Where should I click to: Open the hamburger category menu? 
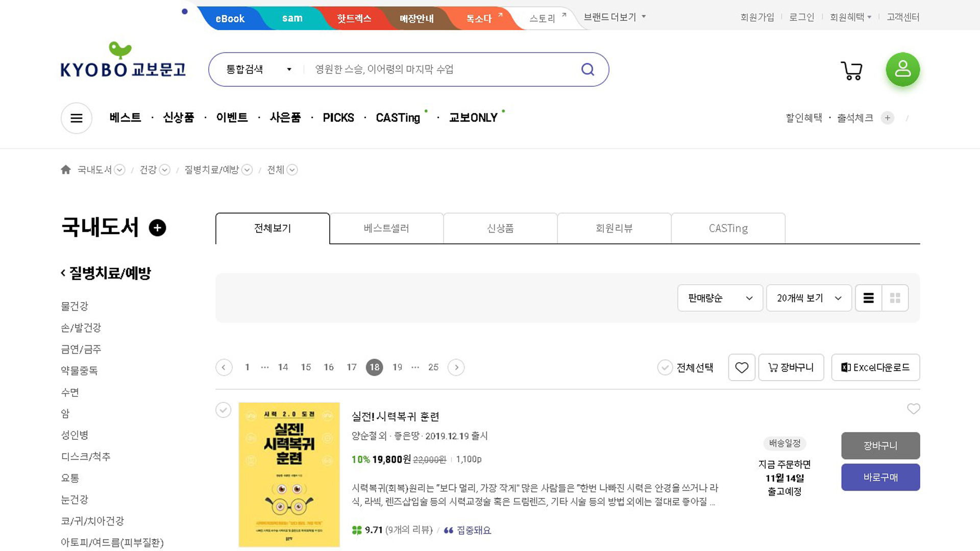point(77,118)
